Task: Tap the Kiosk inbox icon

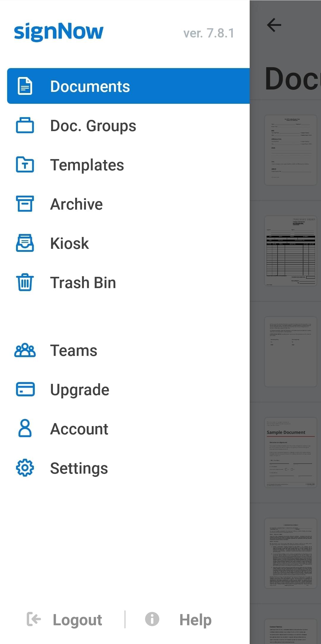Action: click(25, 243)
